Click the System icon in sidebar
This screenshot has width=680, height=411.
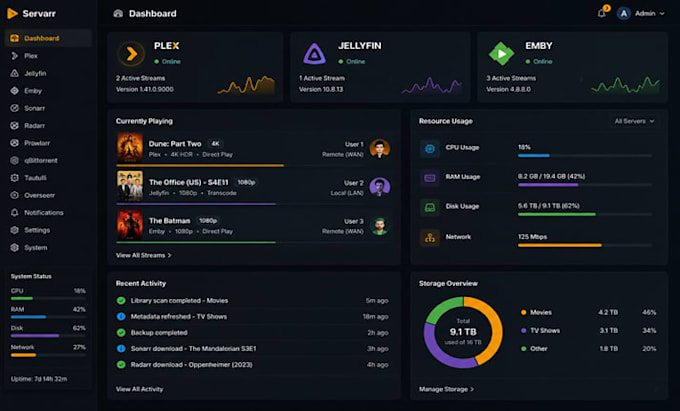15,248
